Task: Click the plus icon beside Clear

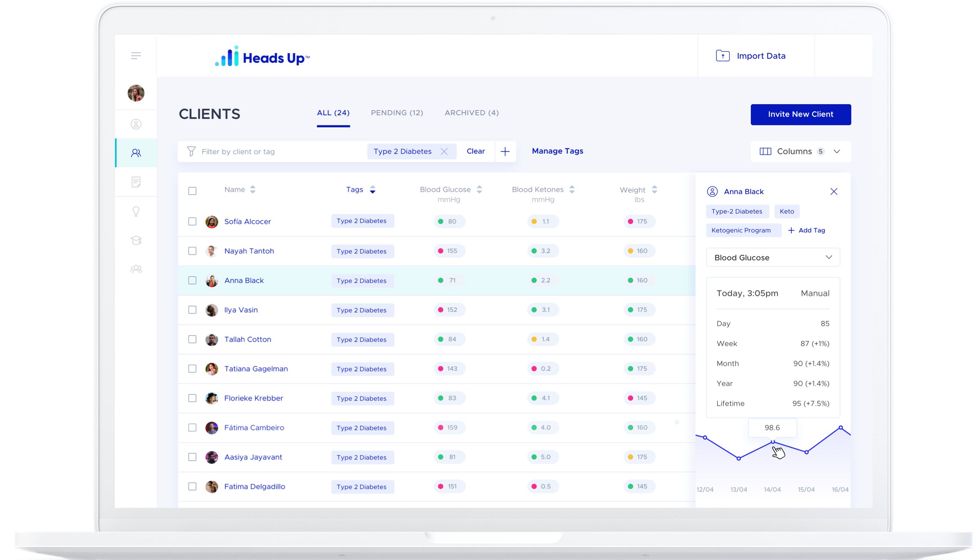Action: (505, 152)
